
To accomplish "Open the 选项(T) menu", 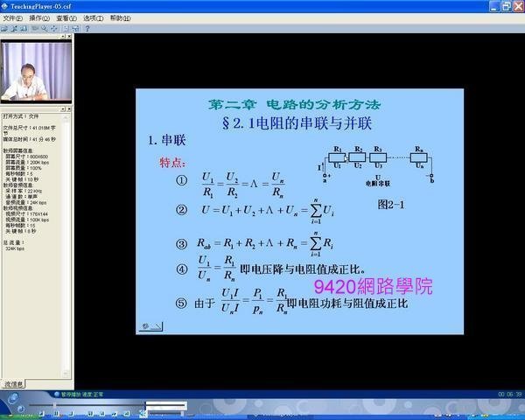I will (93, 17).
